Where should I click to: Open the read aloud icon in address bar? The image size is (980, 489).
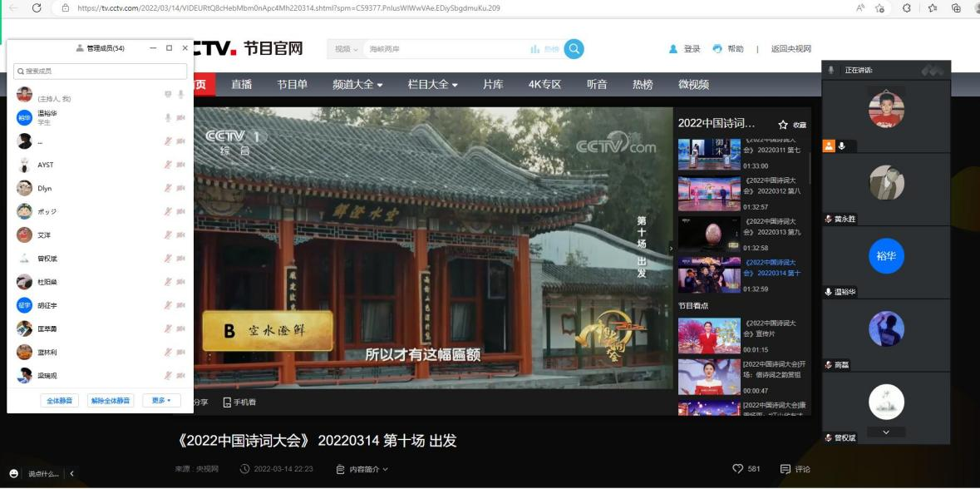(x=860, y=8)
